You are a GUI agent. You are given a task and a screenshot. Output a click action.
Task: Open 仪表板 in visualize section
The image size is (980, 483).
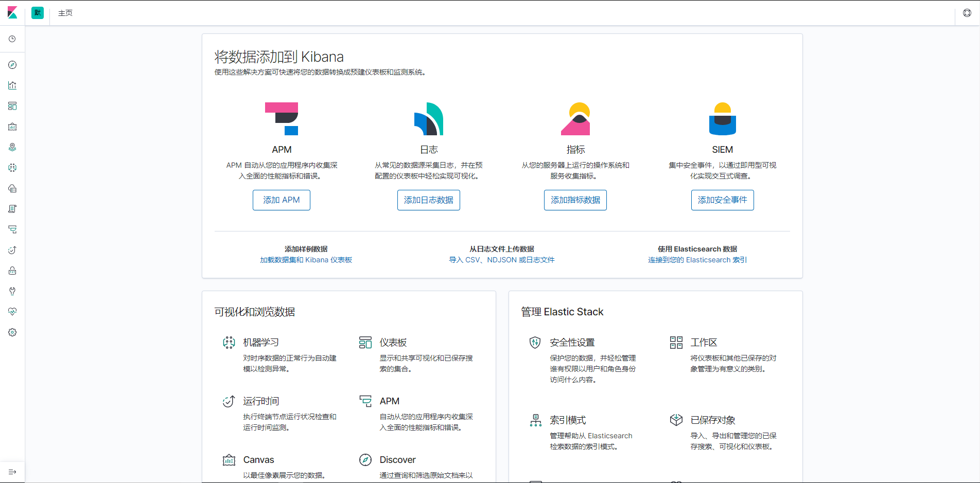[393, 343]
